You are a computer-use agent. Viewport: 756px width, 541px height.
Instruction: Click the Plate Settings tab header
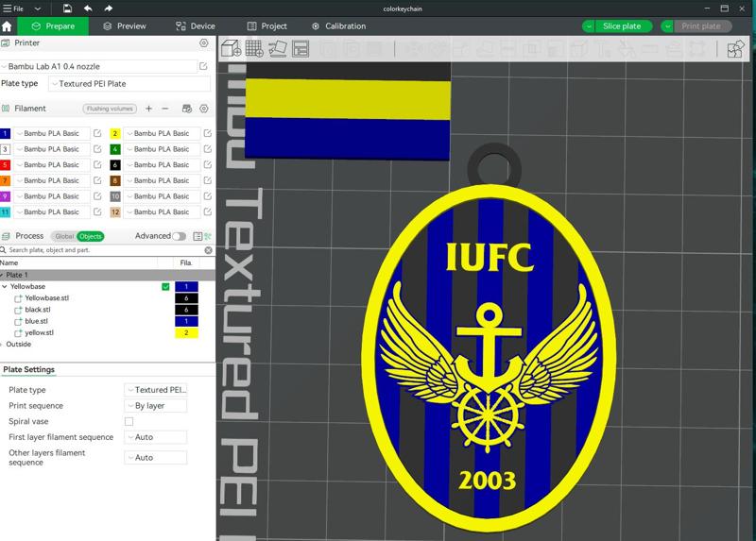coord(29,369)
